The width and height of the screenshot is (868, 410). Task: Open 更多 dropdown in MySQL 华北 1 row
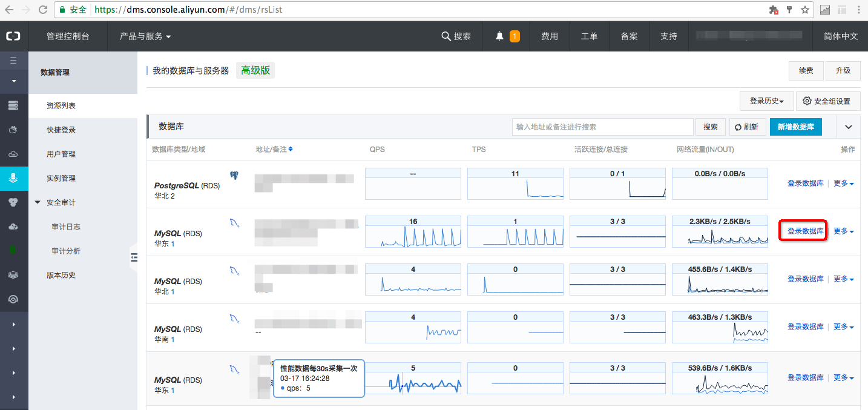844,279
